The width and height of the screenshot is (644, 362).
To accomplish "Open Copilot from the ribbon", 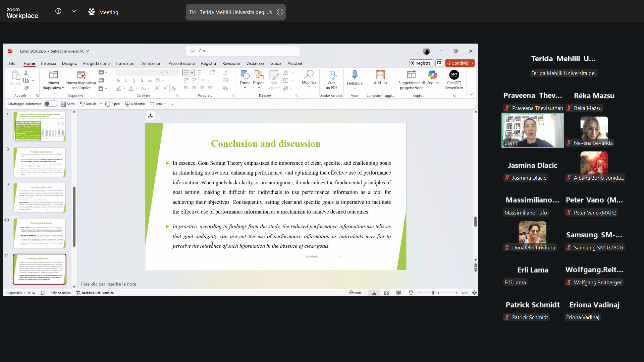I will 432,75.
